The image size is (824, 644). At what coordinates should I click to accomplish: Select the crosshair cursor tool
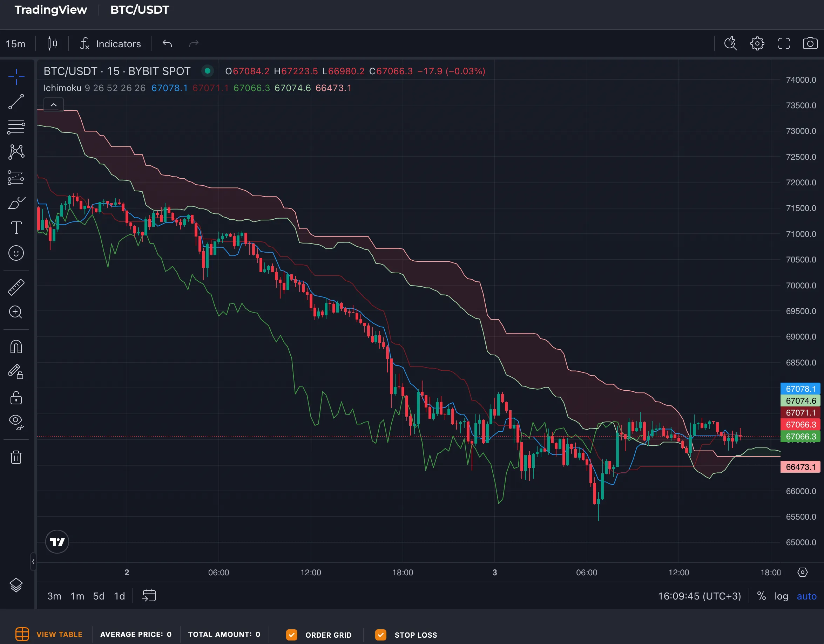coord(16,77)
